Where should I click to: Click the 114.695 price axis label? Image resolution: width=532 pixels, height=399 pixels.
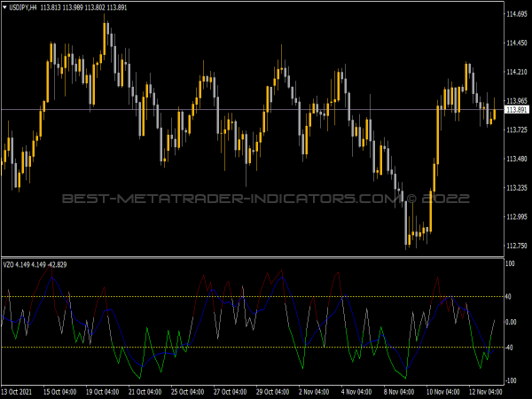[516, 14]
